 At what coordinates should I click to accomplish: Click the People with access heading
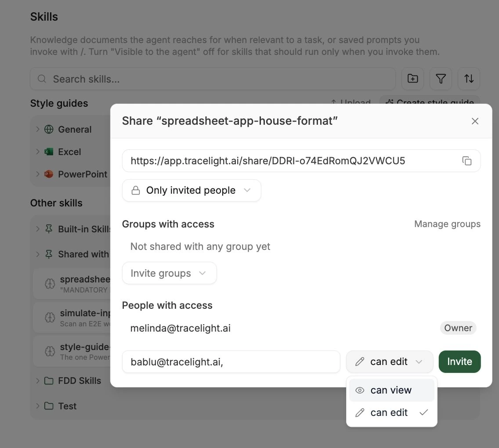(x=167, y=305)
